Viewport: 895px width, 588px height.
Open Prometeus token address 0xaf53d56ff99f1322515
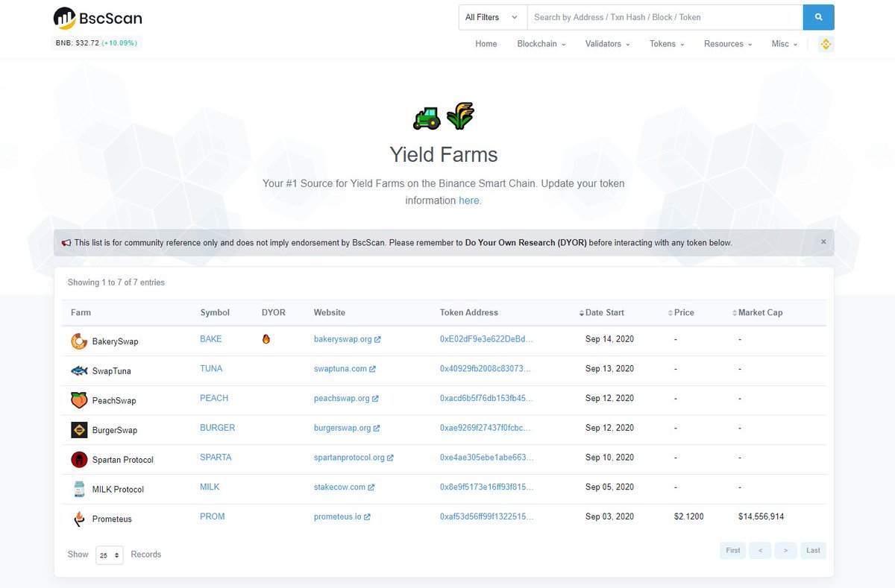pos(486,516)
